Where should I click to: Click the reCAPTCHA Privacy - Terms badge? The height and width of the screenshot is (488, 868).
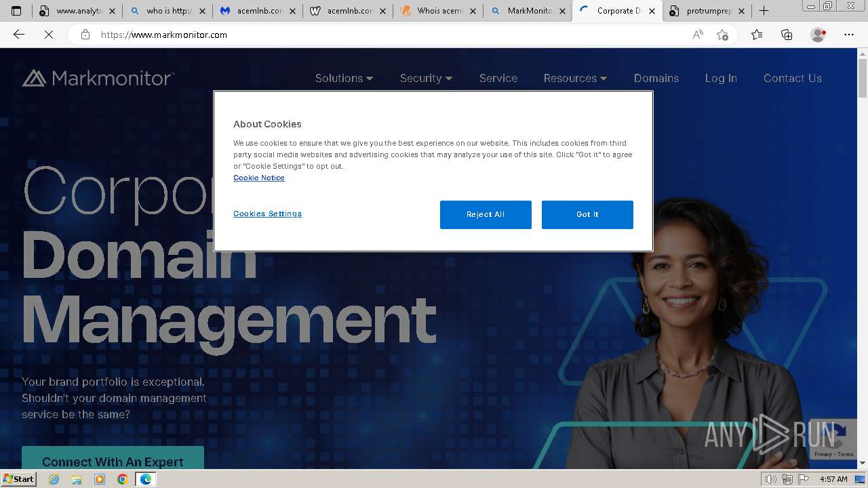(x=833, y=439)
